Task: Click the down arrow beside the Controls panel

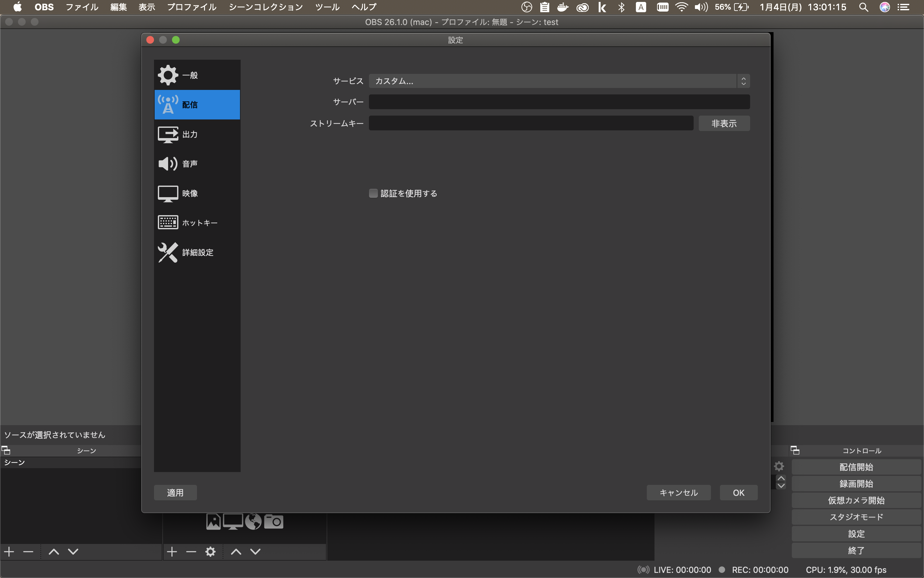Action: coord(781,486)
